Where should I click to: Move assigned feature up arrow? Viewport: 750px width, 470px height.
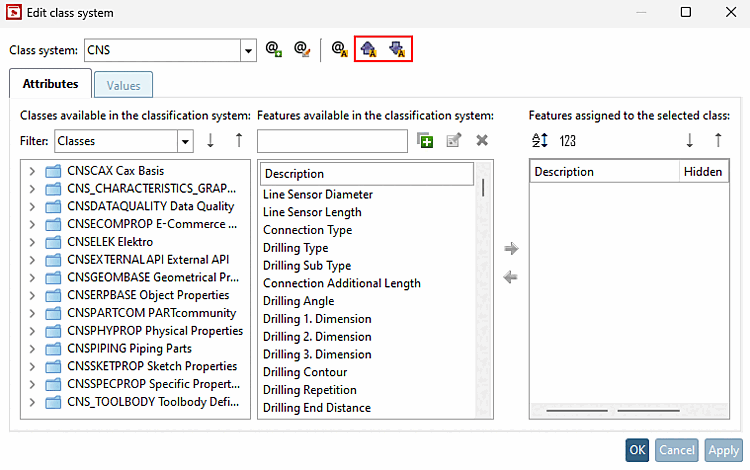(x=718, y=141)
